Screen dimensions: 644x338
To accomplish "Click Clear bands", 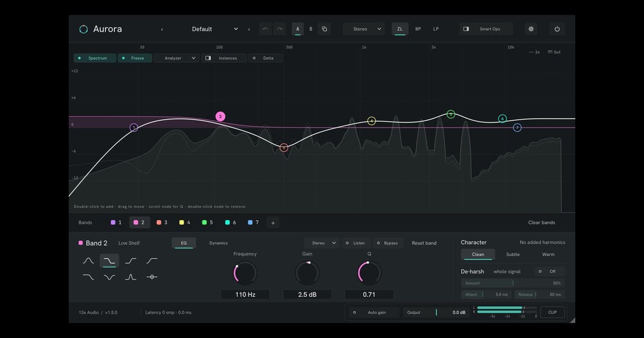I will point(541,223).
